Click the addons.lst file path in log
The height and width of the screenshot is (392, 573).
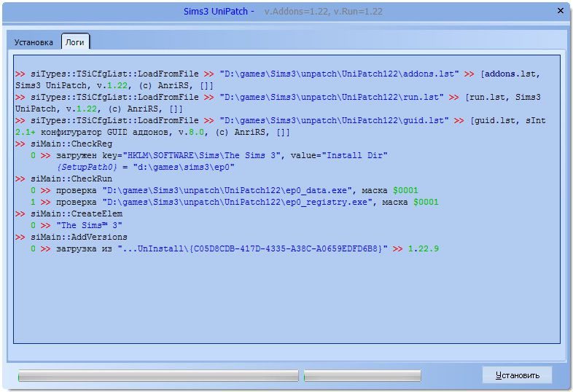(339, 74)
